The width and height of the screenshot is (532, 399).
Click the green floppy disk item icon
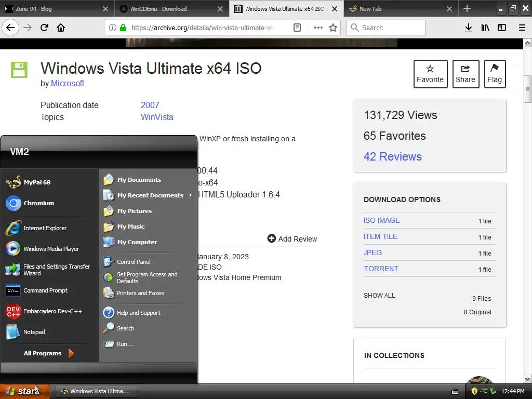coord(19,70)
